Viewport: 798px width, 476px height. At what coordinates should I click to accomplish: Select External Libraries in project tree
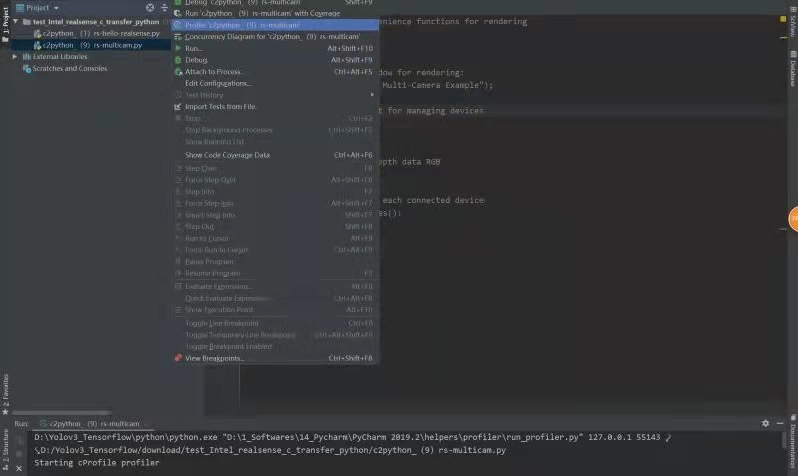[x=60, y=57]
